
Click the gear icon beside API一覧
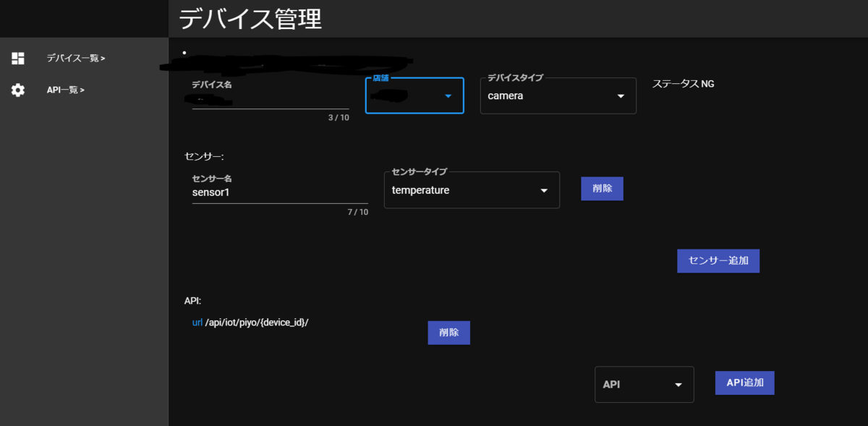click(x=18, y=90)
